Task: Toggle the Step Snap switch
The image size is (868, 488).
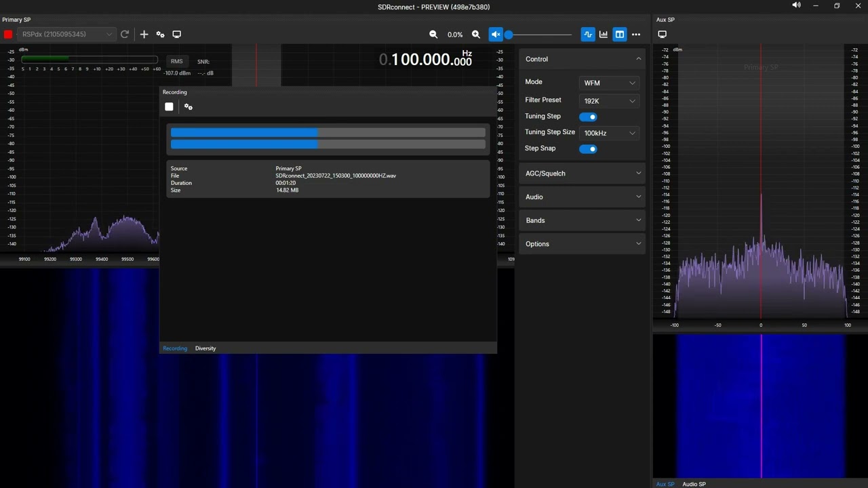Action: [588, 149]
